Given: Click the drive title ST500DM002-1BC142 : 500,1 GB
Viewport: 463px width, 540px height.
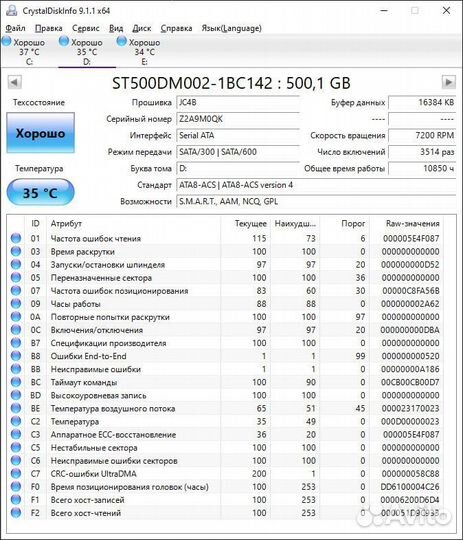Looking at the screenshot, I should [x=231, y=83].
